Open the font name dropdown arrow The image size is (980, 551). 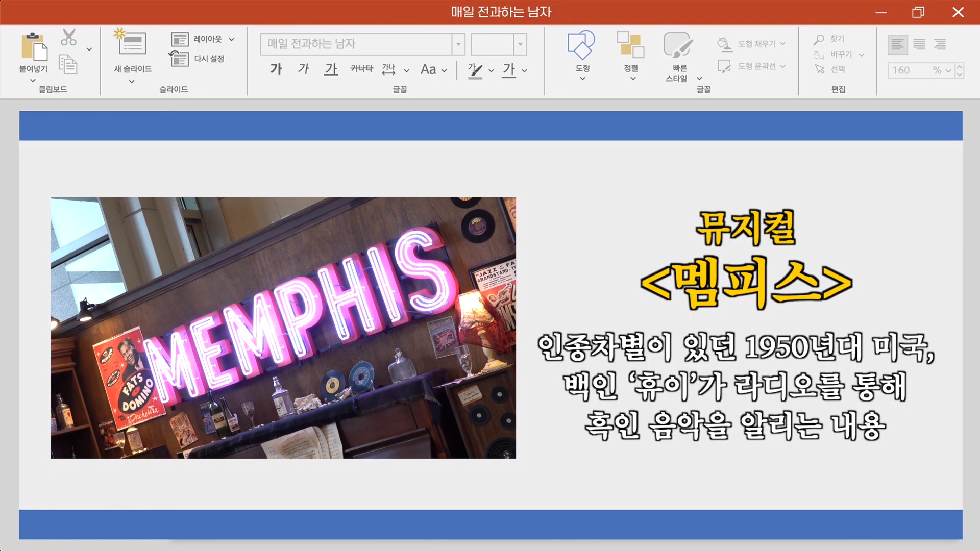(458, 44)
